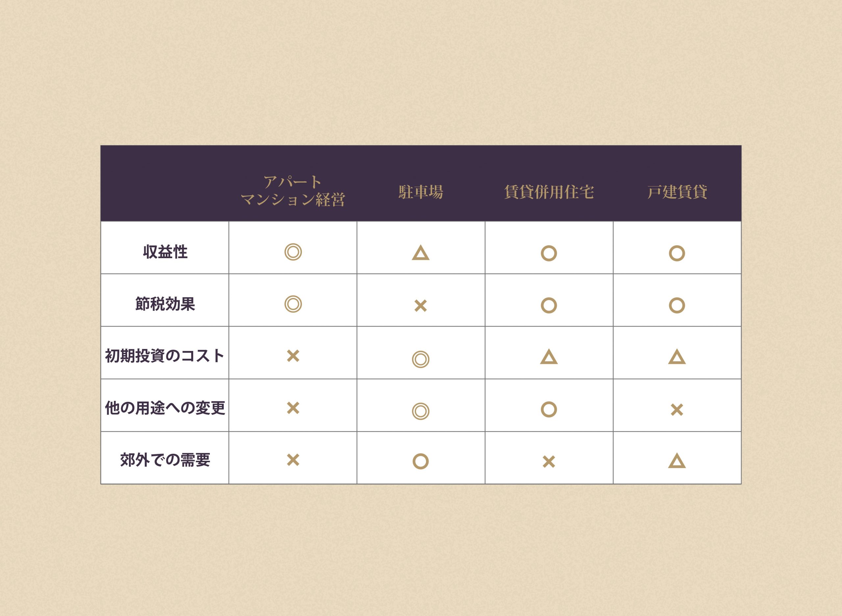Select the アパートマンション経営 column header
Image resolution: width=842 pixels, height=616 pixels.
[293, 191]
